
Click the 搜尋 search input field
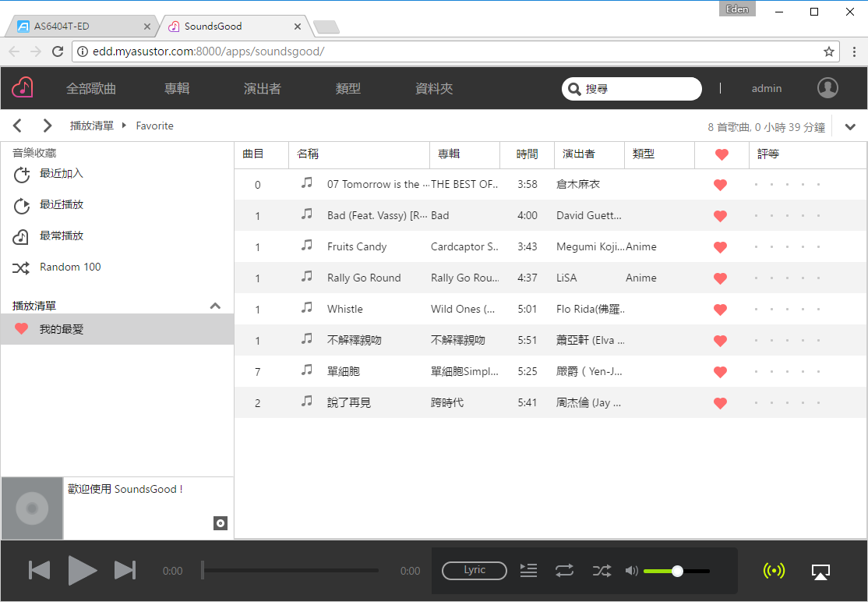tap(632, 89)
